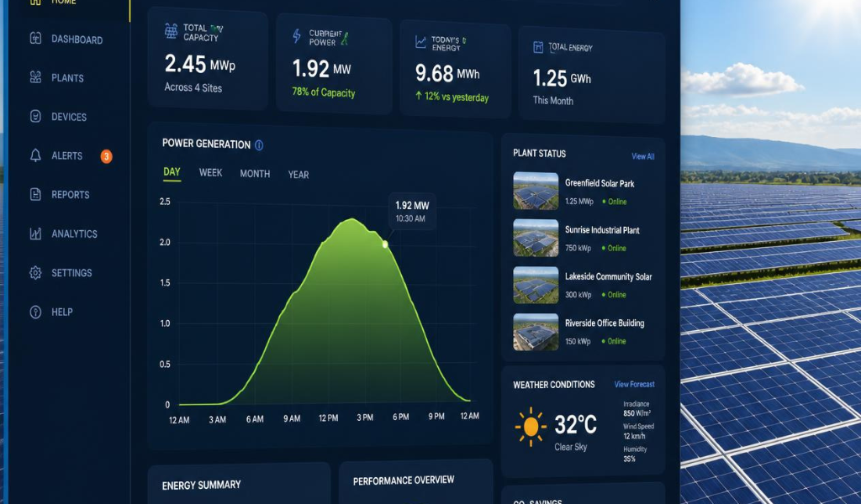
Task: Click Online status of Greenfield Solar Park
Action: coord(615,202)
